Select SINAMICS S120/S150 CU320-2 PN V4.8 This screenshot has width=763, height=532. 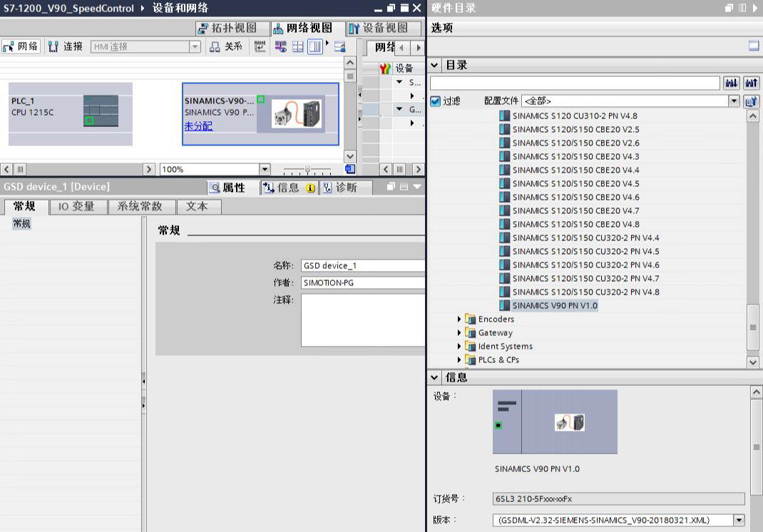[586, 292]
